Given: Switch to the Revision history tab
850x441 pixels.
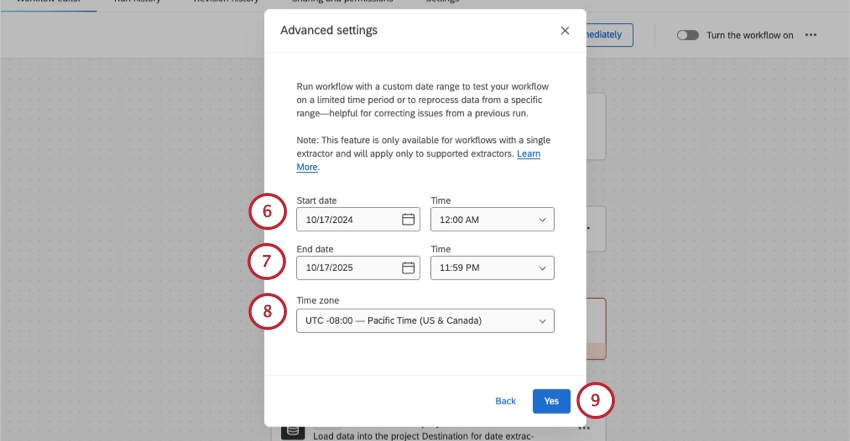Looking at the screenshot, I should [x=224, y=3].
